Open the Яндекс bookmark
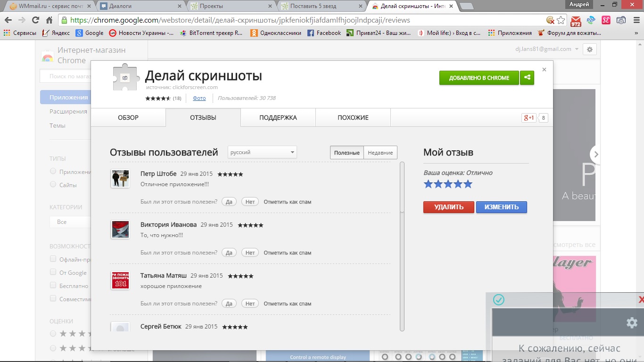 [x=56, y=33]
